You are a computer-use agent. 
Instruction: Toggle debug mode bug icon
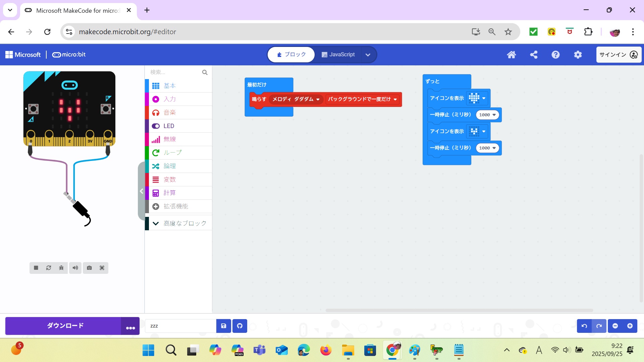[61, 268]
